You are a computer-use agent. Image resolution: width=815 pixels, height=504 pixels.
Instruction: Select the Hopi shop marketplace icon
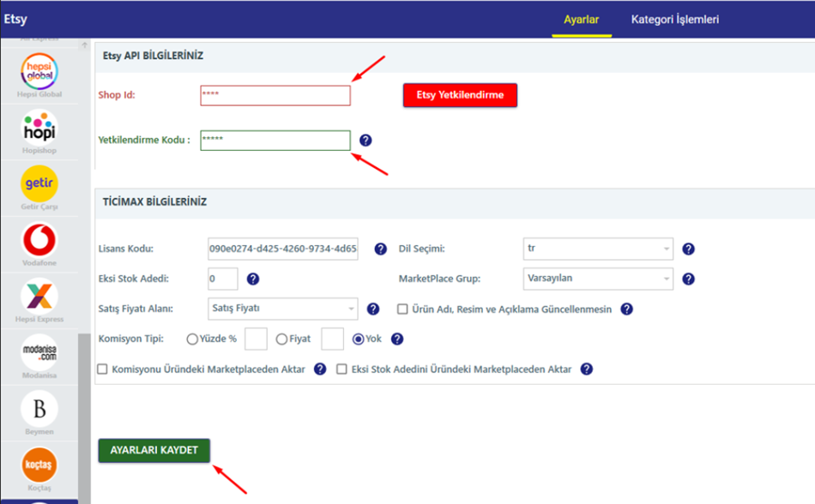coord(39,128)
